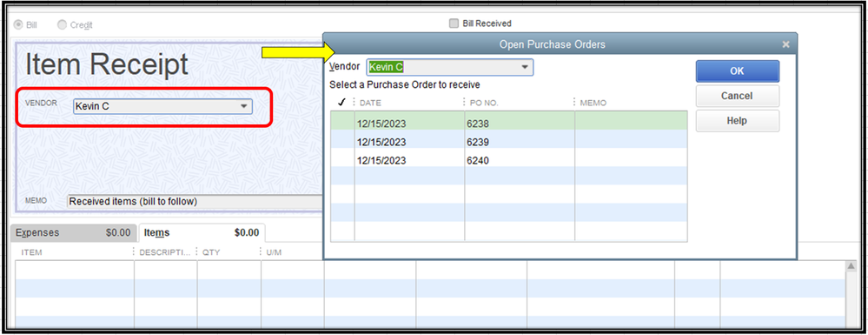Click OK in the Open Purchase Orders dialog
The width and height of the screenshot is (868, 335).
pos(738,71)
